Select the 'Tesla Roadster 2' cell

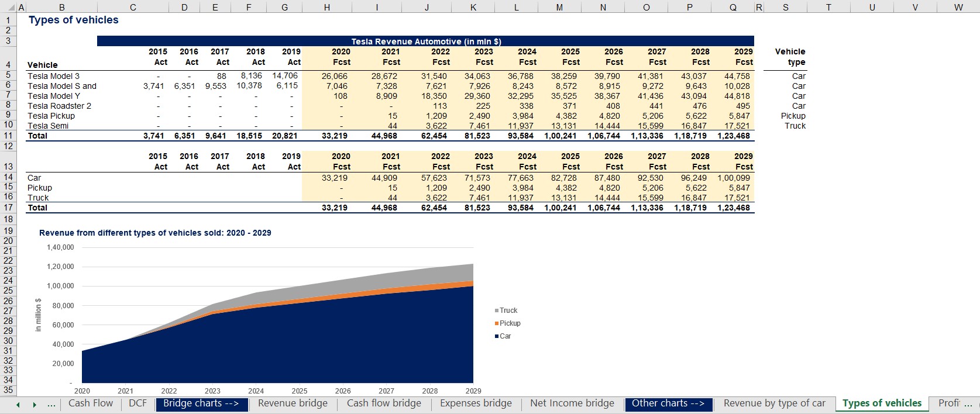pos(59,106)
